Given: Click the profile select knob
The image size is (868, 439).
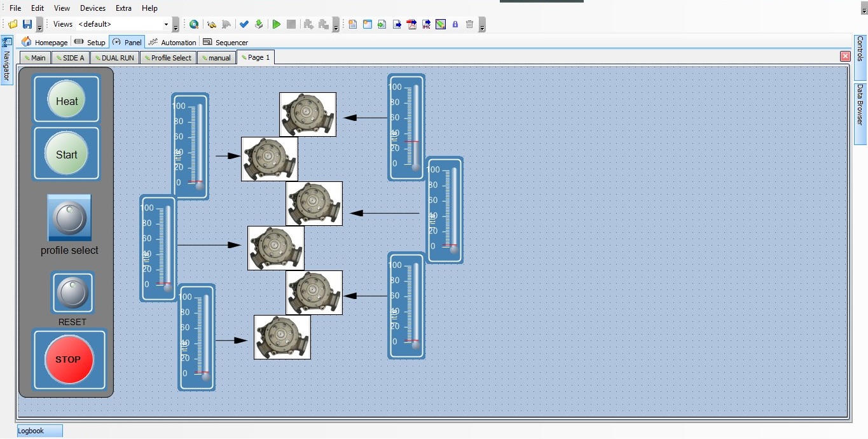Looking at the screenshot, I should coord(69,218).
